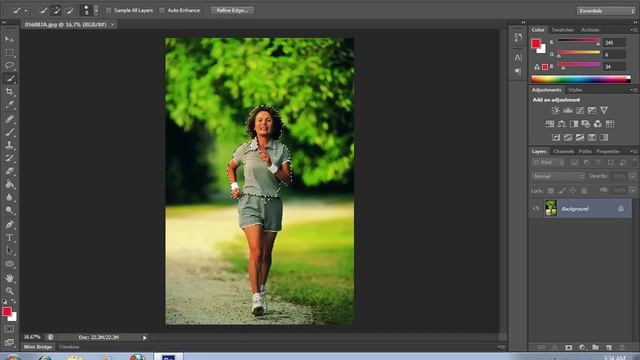Viewport: 640px width, 360px height.
Task: Close the 056087A.jpg document tab
Action: [113, 25]
